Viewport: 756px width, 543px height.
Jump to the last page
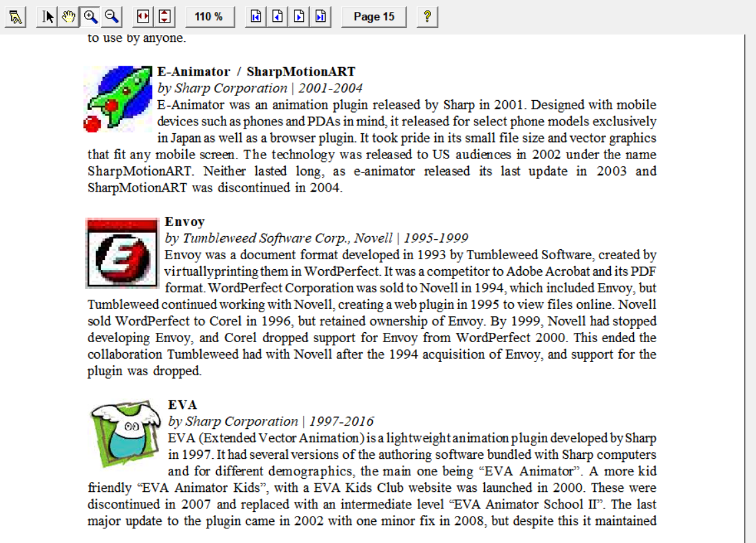320,17
